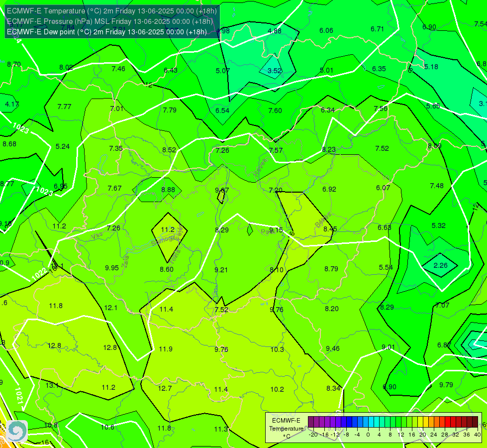The width and height of the screenshot is (487, 448).
Task: Select the ECMWF-E Pressure MSL layer label
Action: [x=110, y=21]
